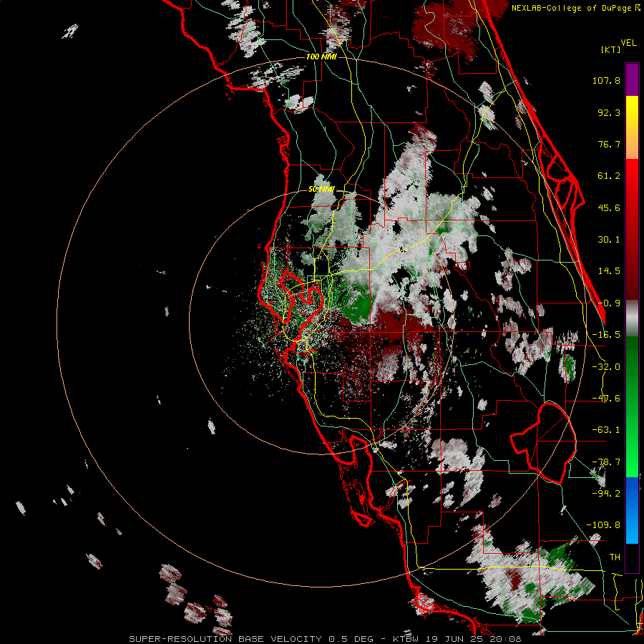Select the -109.8 legend value
This screenshot has height=644, width=644.
pyautogui.click(x=604, y=525)
